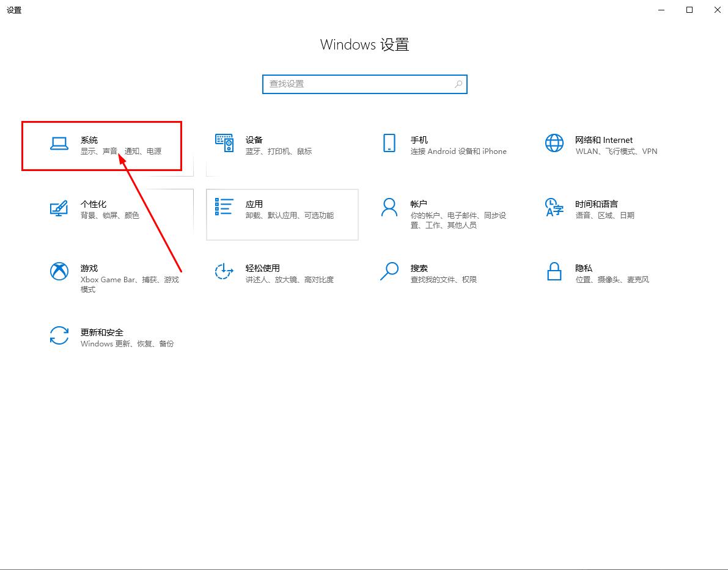Click the 隐私 padlock icon

554,271
